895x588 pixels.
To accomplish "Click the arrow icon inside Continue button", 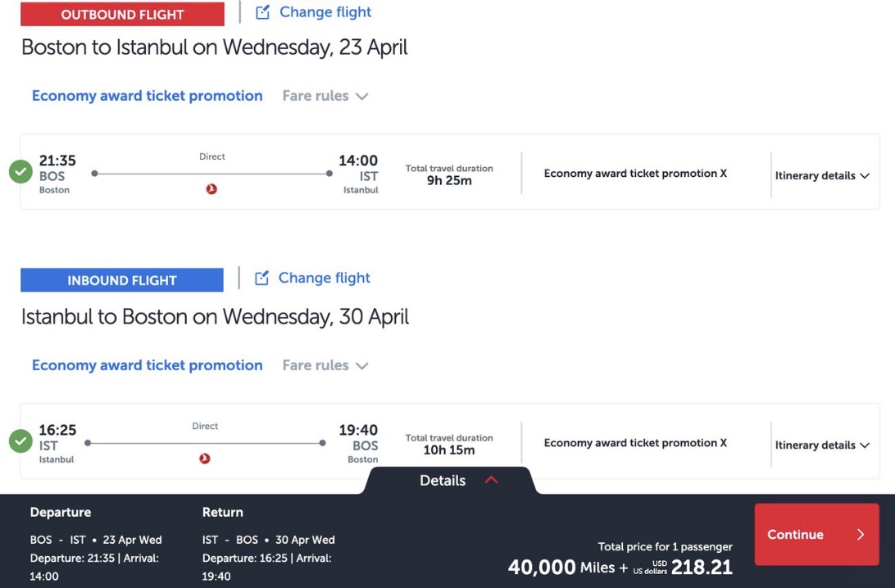I will pos(859,534).
